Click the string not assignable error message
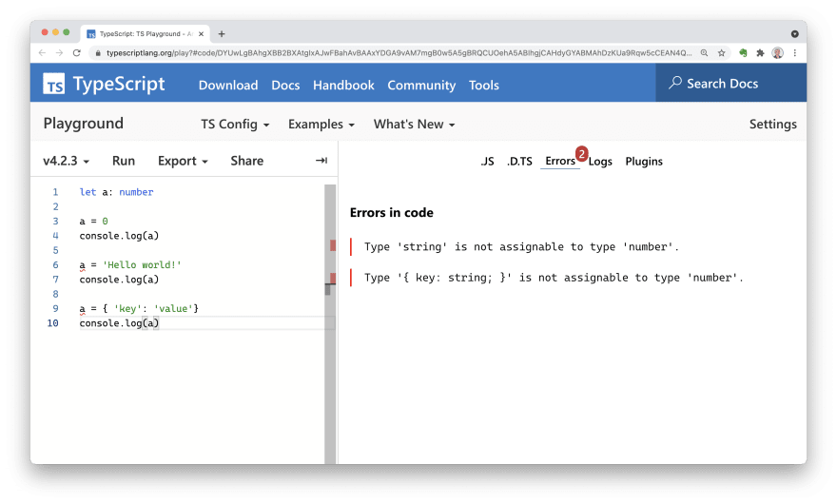 point(521,246)
